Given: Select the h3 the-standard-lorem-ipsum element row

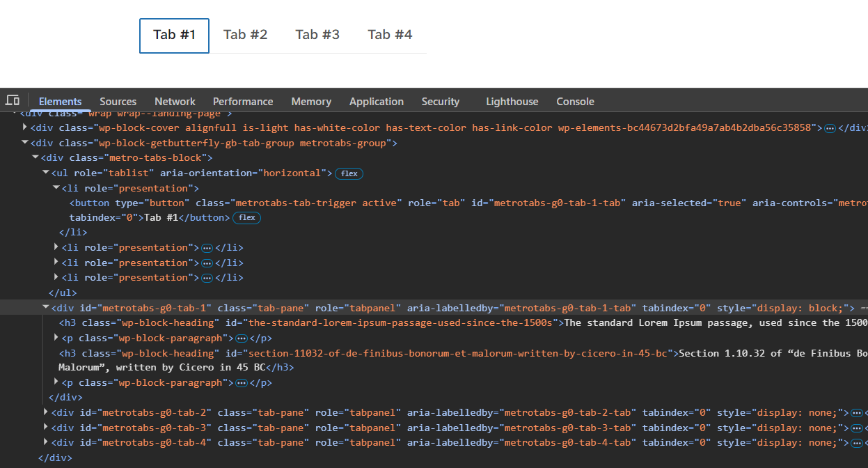Looking at the screenshot, I should pyautogui.click(x=348, y=323).
